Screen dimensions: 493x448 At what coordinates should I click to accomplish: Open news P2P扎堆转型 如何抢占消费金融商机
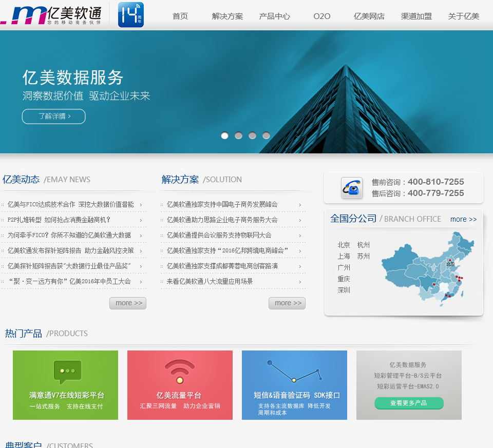tap(59, 220)
